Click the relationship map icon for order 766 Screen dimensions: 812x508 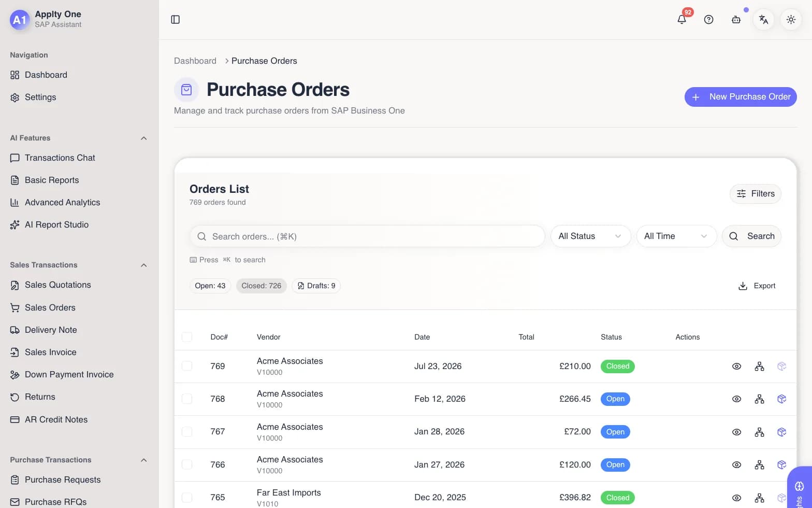[x=759, y=465]
